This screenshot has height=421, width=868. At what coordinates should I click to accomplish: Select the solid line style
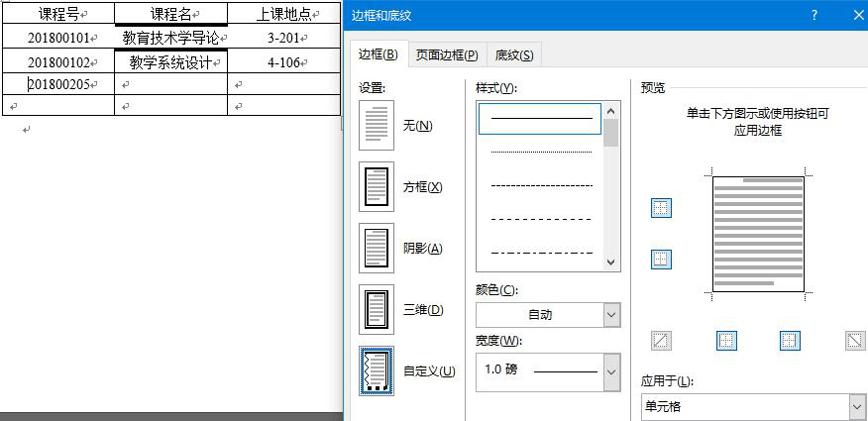[540, 119]
